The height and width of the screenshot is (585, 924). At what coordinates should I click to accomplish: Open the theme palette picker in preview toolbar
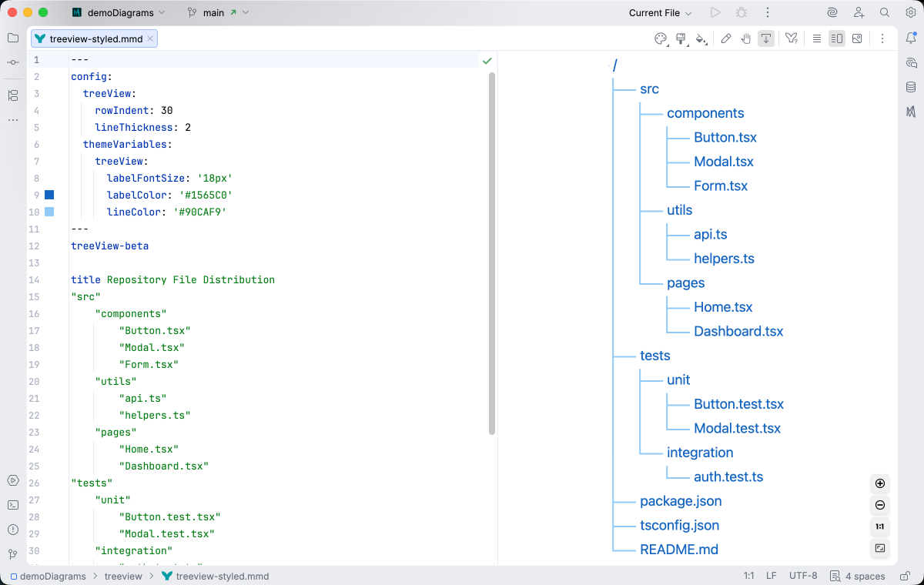click(x=661, y=38)
